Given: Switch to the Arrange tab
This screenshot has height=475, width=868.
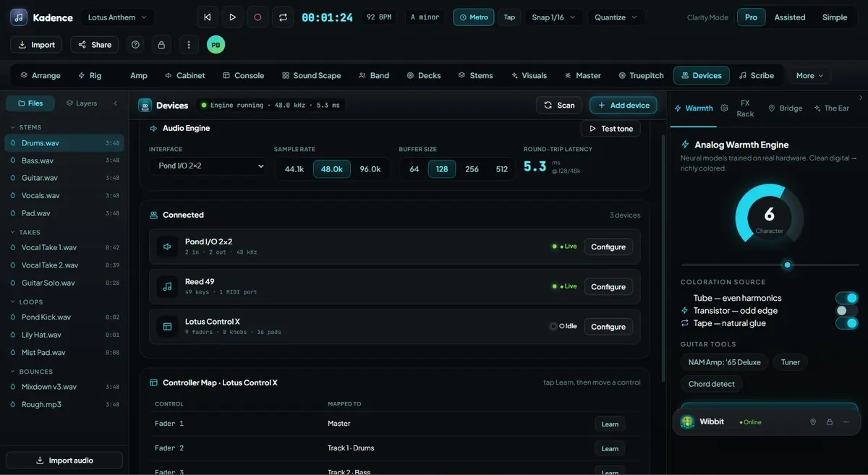Looking at the screenshot, I should tap(41, 75).
